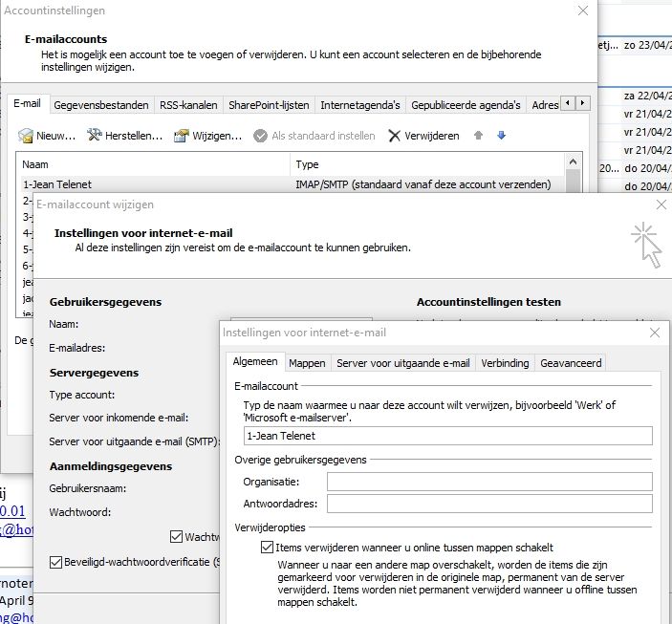Open the RSS-kanalen tab
Image resolution: width=672 pixels, height=624 pixels.
point(188,105)
